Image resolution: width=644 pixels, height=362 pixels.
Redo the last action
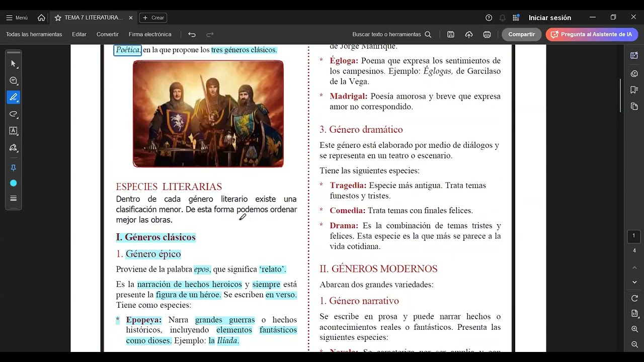coord(210,34)
